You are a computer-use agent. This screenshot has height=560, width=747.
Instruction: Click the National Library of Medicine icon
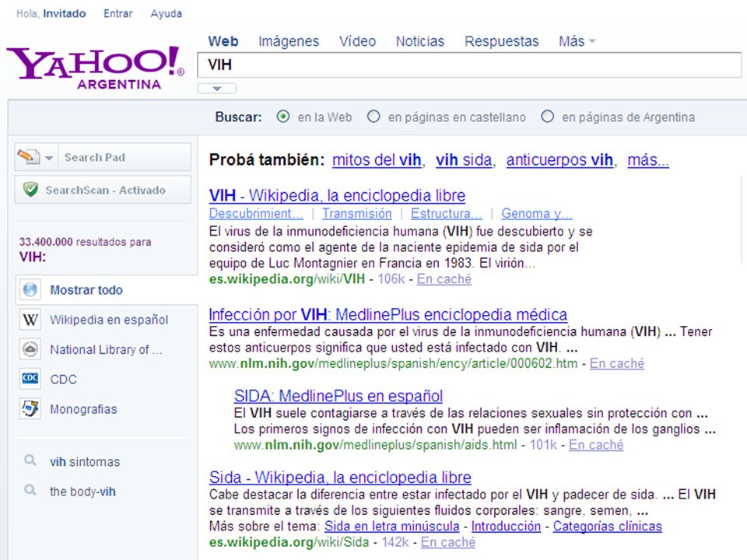tap(30, 349)
